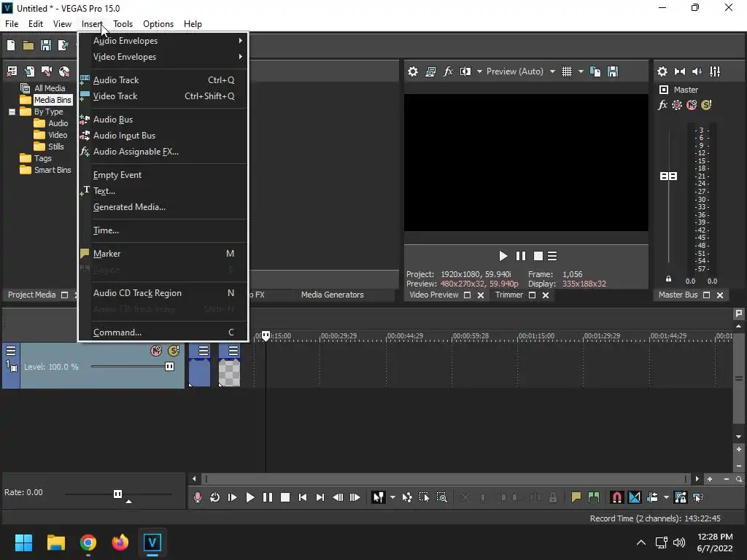The image size is (747, 560).
Task: Play from start in timeline transport
Action: 233,497
